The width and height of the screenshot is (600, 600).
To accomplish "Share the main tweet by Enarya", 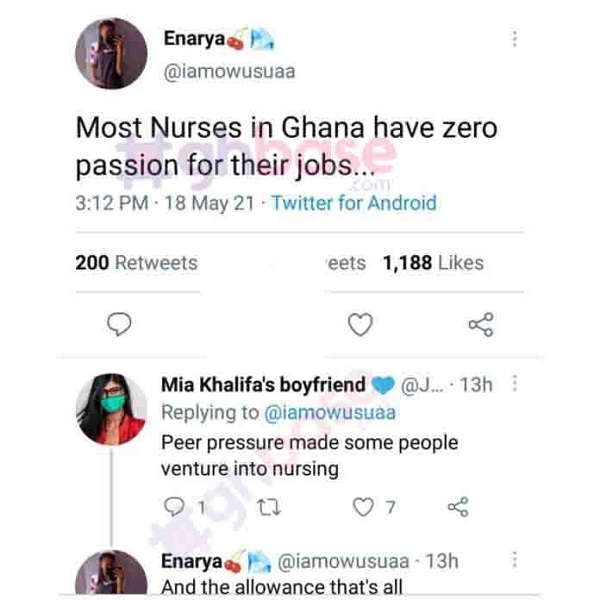I will point(480,324).
